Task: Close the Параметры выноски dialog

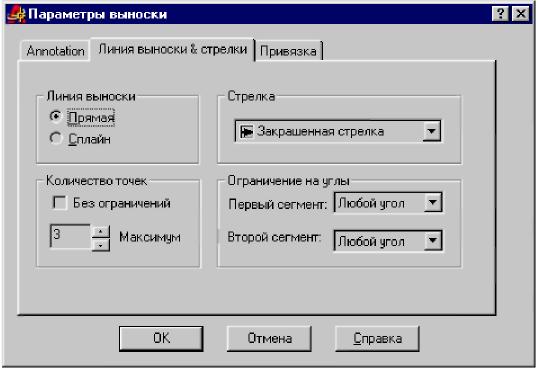Action: click(x=521, y=14)
